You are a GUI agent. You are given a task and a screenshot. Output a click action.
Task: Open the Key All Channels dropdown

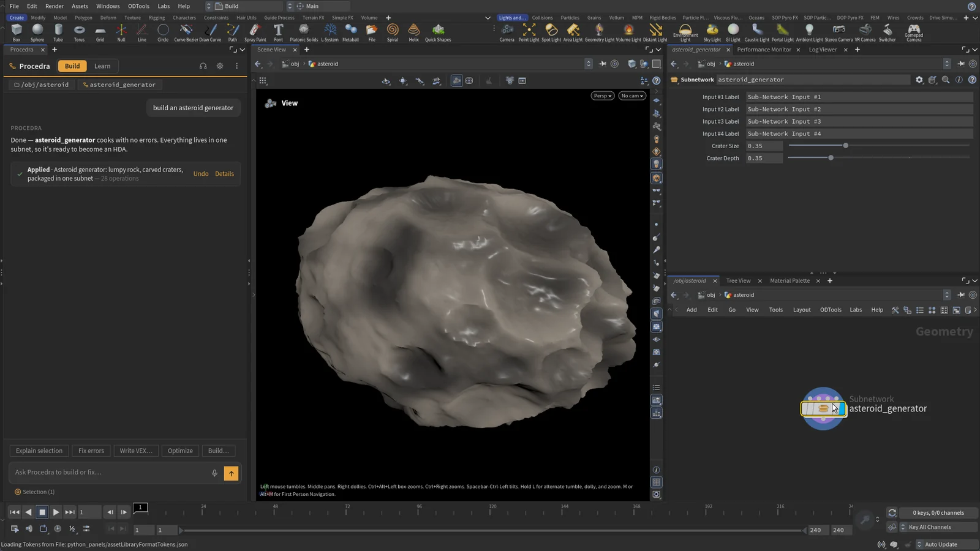(938, 527)
